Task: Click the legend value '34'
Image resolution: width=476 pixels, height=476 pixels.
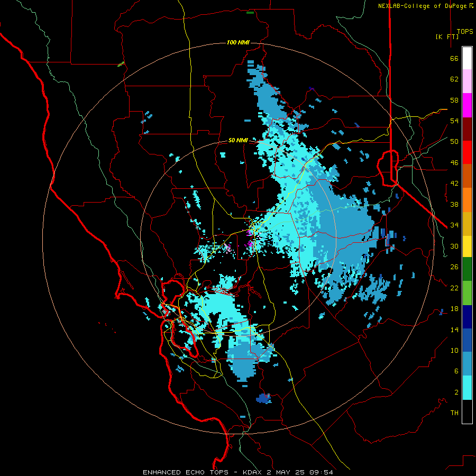Action: (454, 225)
